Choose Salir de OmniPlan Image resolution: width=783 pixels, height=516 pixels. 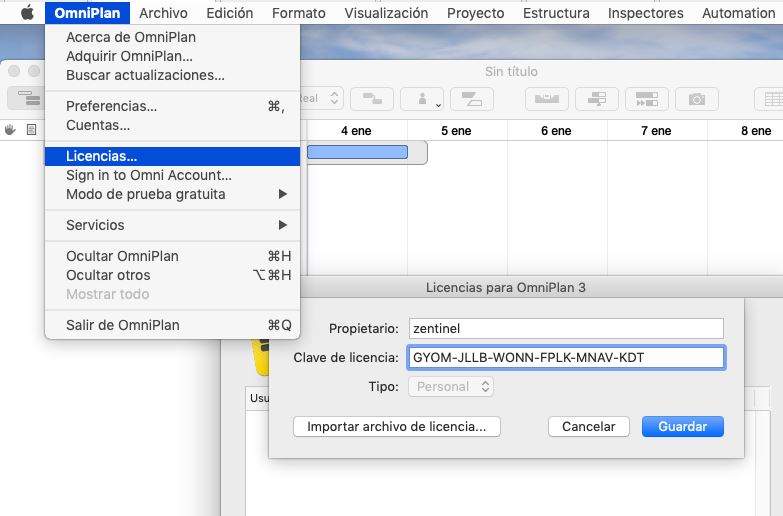pyautogui.click(x=172, y=325)
